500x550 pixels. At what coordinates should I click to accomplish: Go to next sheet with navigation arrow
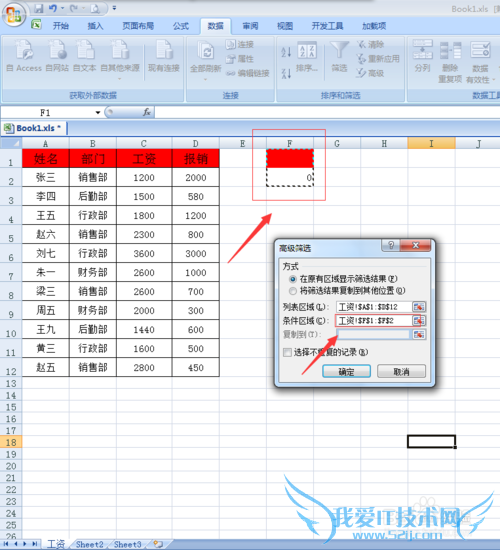coord(25,544)
